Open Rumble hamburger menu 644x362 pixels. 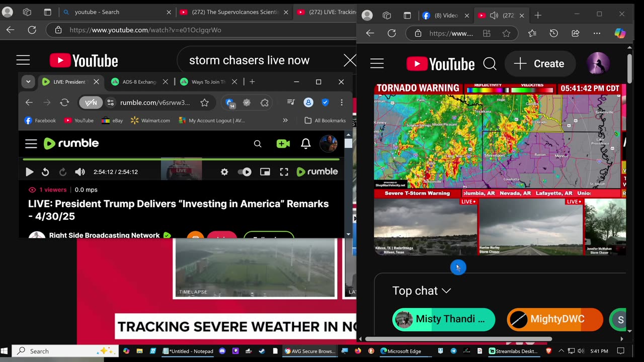click(x=31, y=144)
